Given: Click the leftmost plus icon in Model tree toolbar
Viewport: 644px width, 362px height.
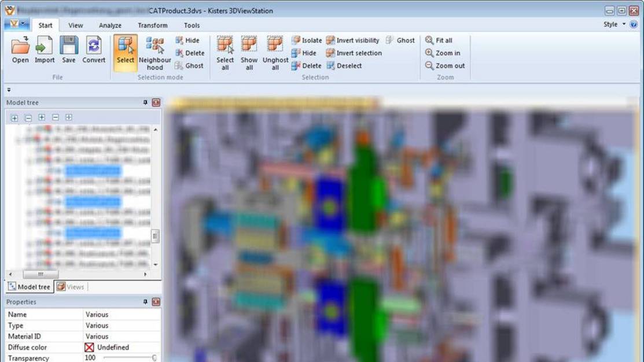Looking at the screenshot, I should (x=14, y=118).
